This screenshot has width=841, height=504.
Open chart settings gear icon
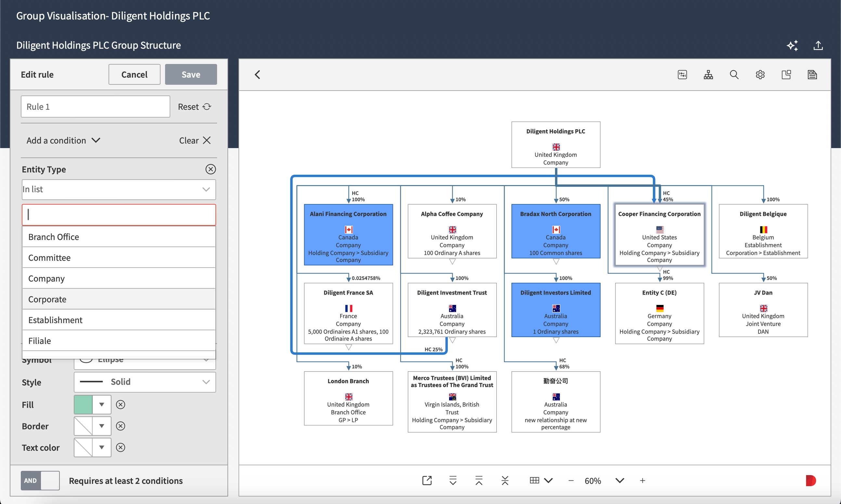click(x=760, y=75)
